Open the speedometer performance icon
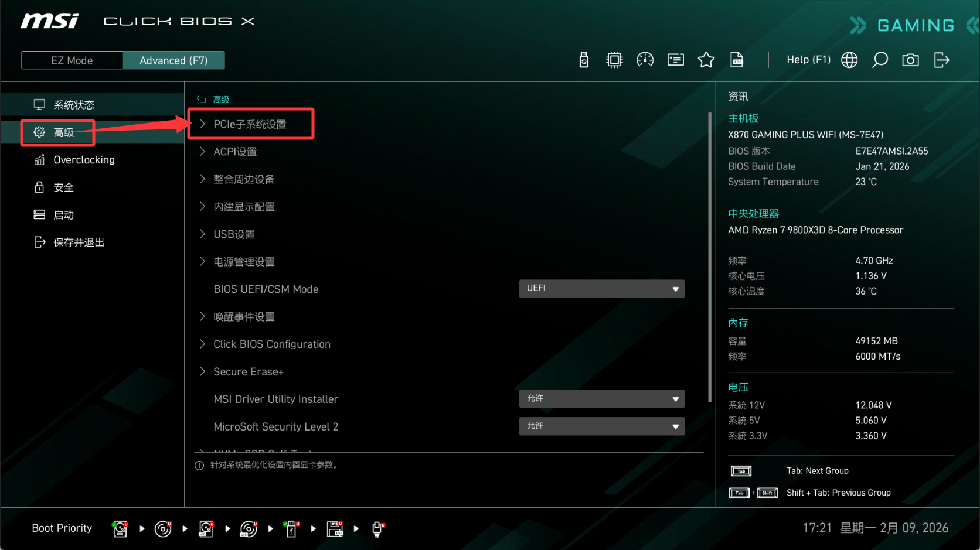The image size is (980, 550). 645,60
